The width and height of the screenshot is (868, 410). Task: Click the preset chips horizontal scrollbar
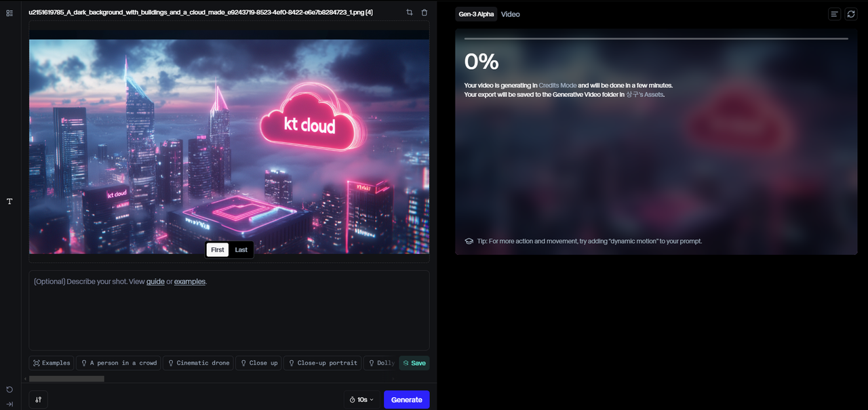click(66, 379)
